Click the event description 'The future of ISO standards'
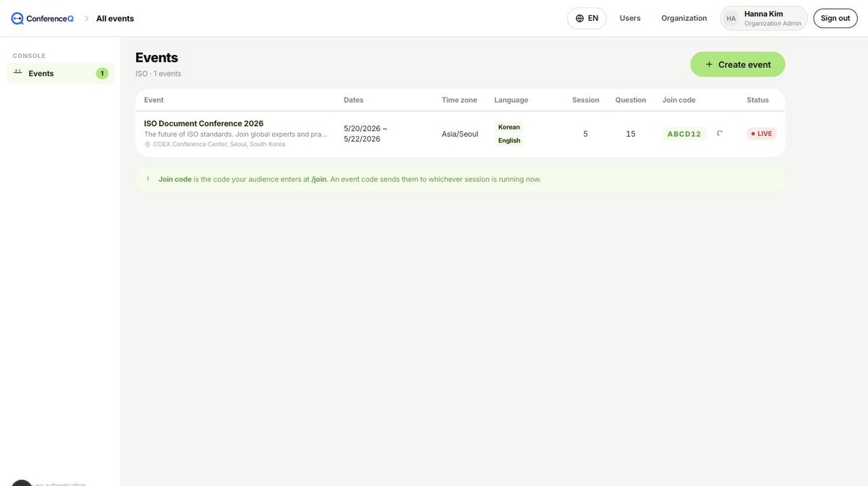 (235, 134)
